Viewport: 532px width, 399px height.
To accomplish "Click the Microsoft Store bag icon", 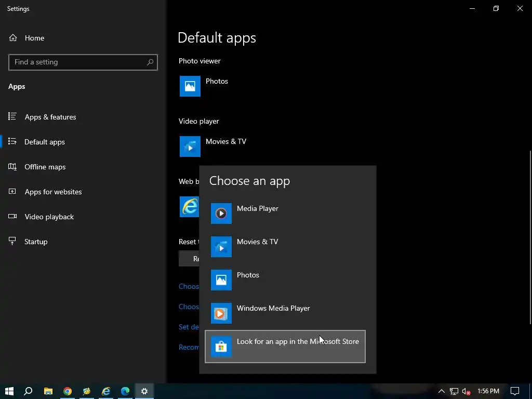I will click(x=221, y=347).
